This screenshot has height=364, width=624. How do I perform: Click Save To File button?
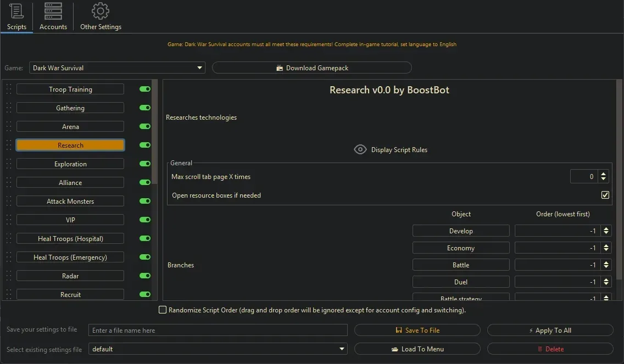click(417, 330)
